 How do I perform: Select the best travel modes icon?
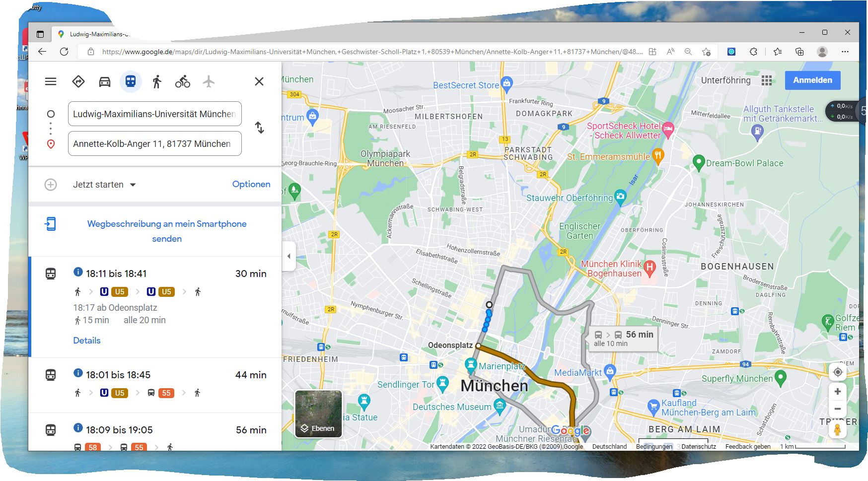coord(78,81)
